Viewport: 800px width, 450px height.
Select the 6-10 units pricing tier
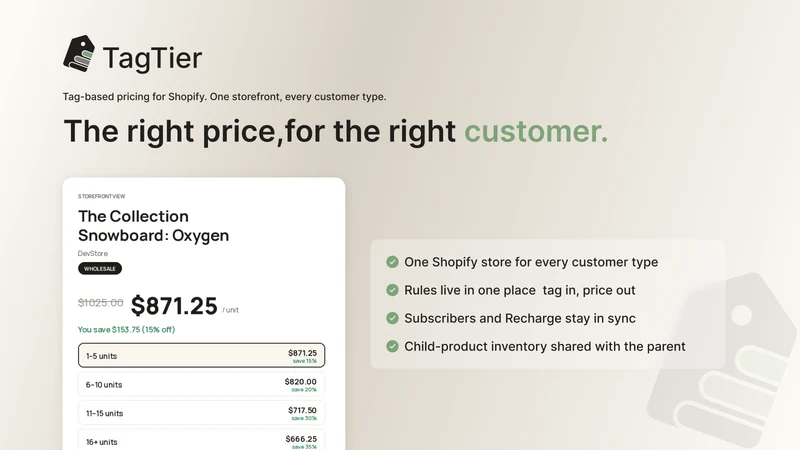point(202,384)
